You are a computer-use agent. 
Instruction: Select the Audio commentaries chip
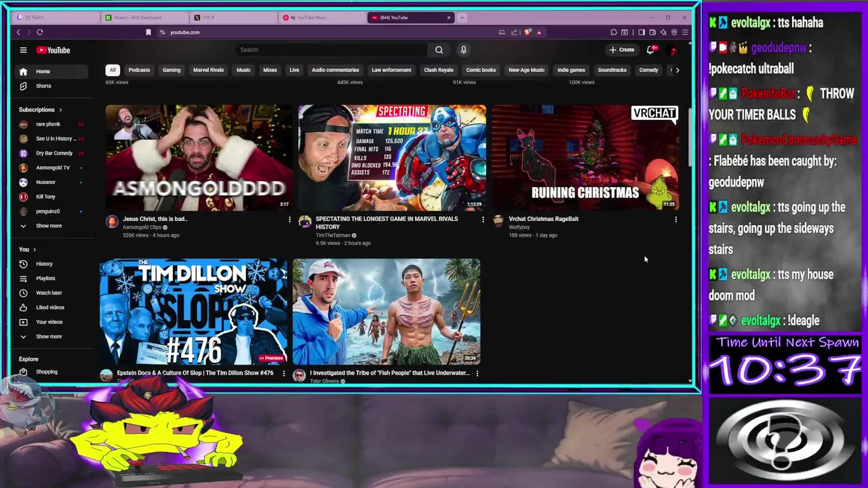[x=335, y=70]
